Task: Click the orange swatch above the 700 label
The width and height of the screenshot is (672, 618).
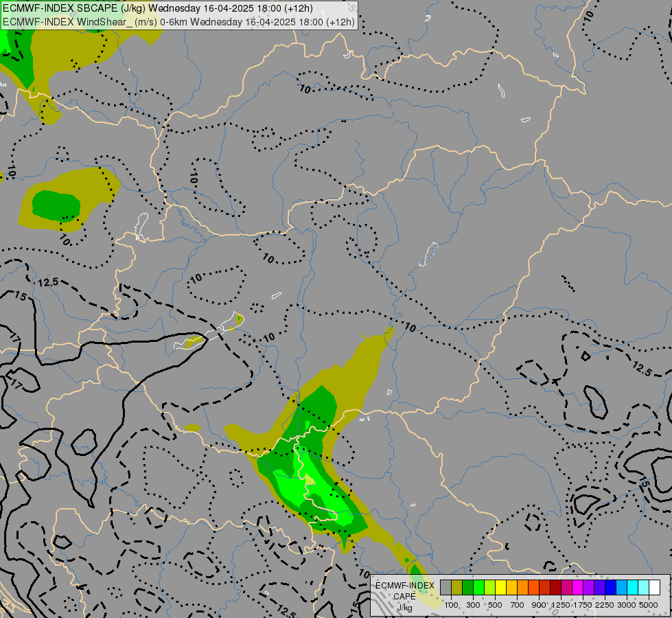Action: (523, 587)
